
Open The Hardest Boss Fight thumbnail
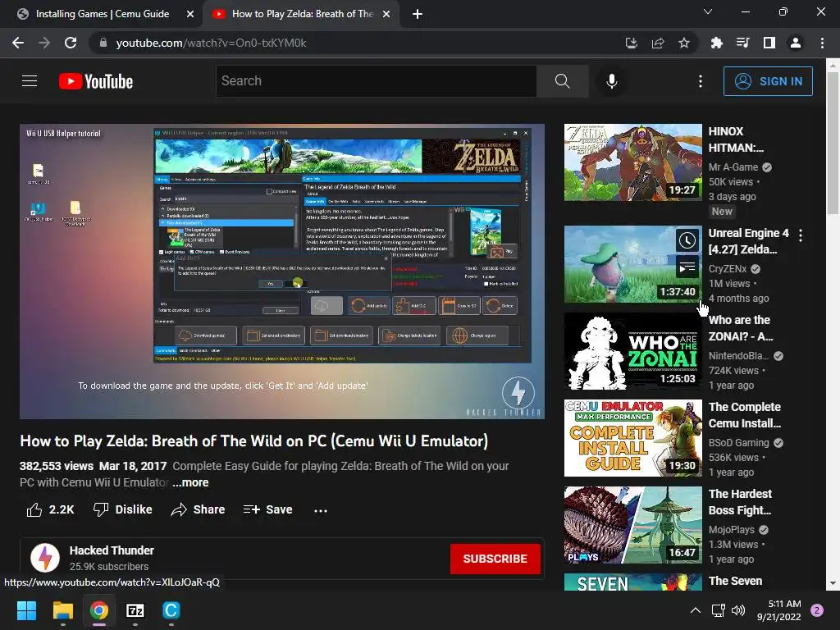click(632, 525)
